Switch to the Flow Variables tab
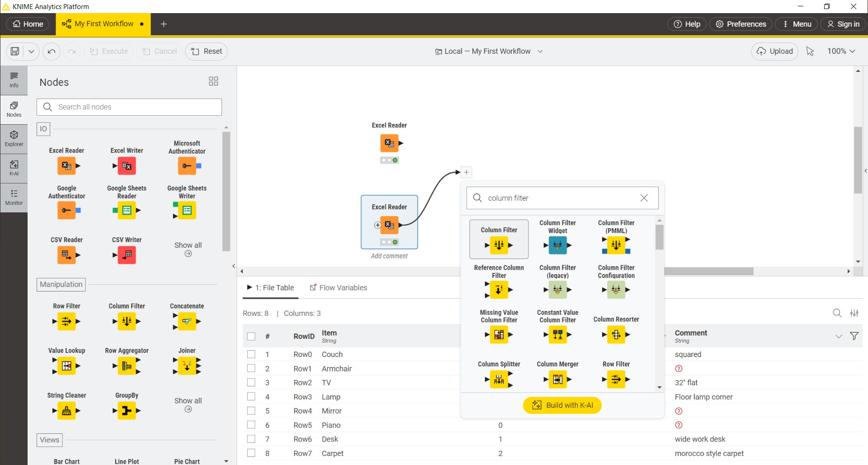Screen dimensions: 868x465 point(343,287)
